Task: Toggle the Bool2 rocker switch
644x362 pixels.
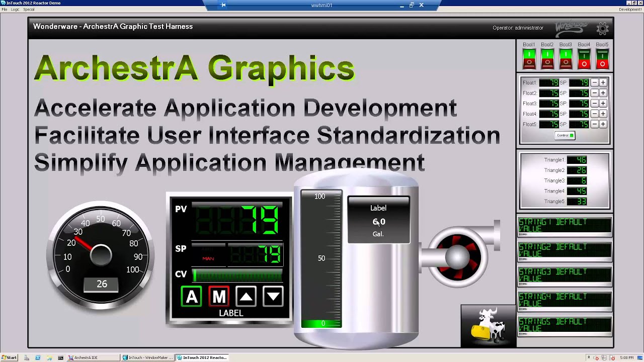Action: coord(547,59)
